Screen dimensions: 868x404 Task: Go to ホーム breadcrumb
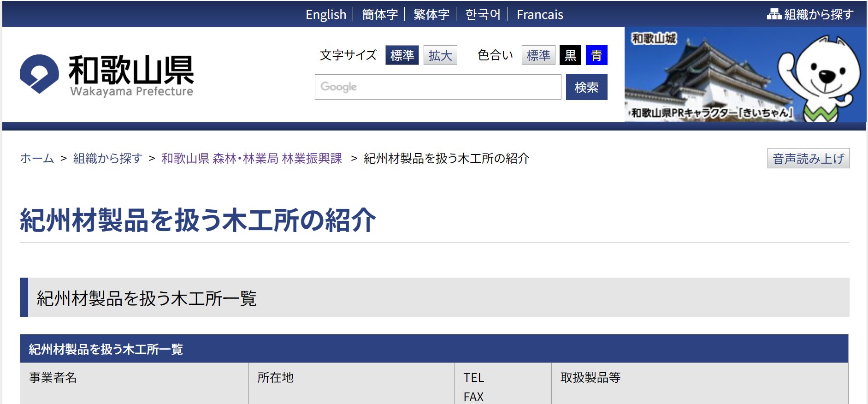pos(37,158)
